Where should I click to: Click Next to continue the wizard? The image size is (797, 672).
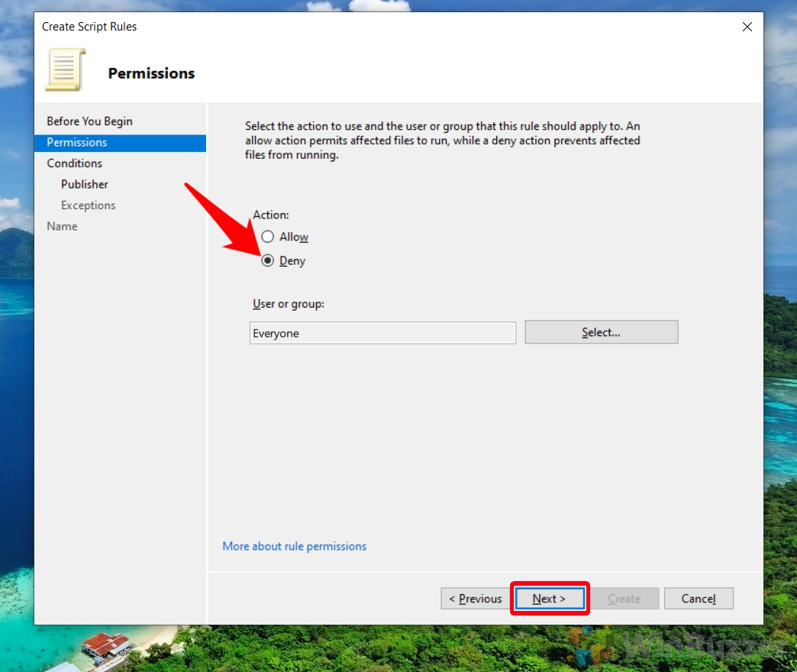tap(550, 598)
